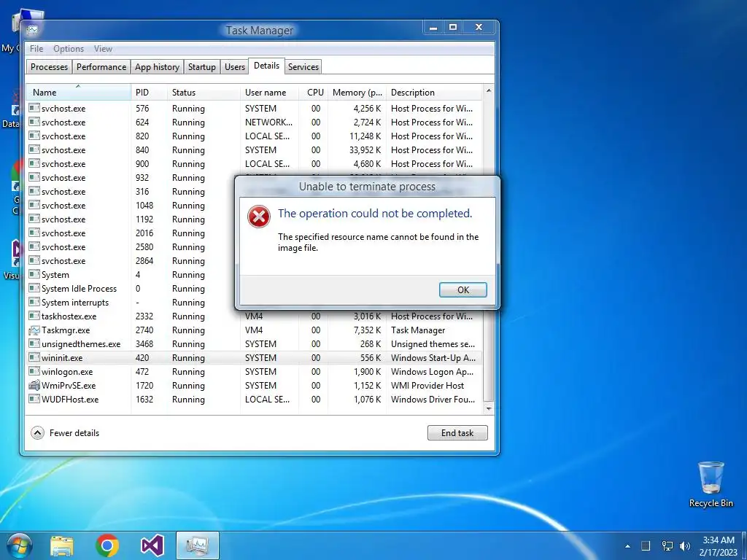Click Unsigned themes se... description

[x=433, y=344]
